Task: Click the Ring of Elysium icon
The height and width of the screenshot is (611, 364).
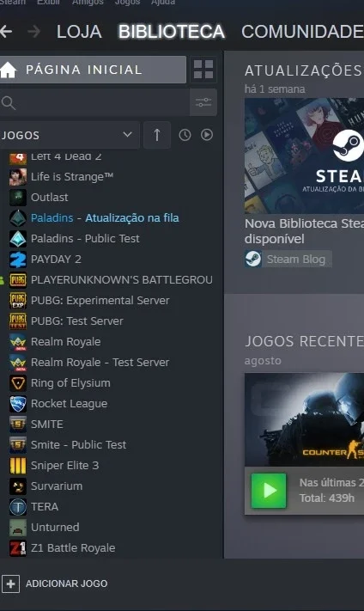Action: tap(18, 383)
